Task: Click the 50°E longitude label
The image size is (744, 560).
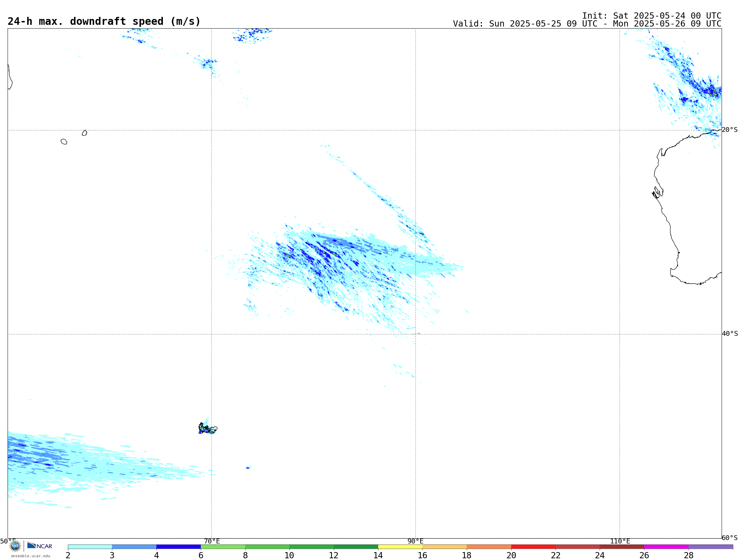Action: point(8,541)
